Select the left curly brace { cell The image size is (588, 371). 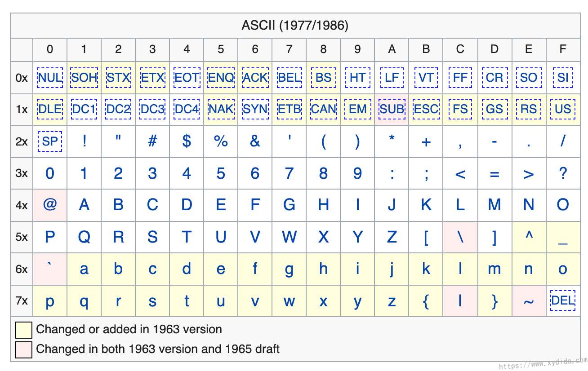[426, 301]
